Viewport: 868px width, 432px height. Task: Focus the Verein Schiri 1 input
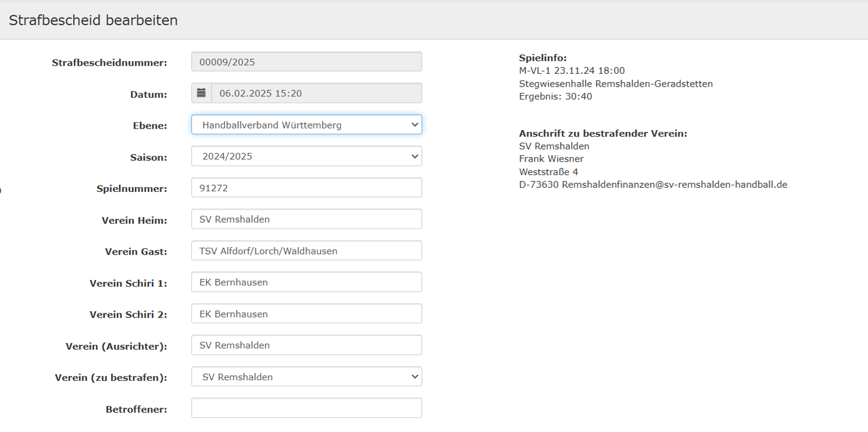tap(306, 282)
